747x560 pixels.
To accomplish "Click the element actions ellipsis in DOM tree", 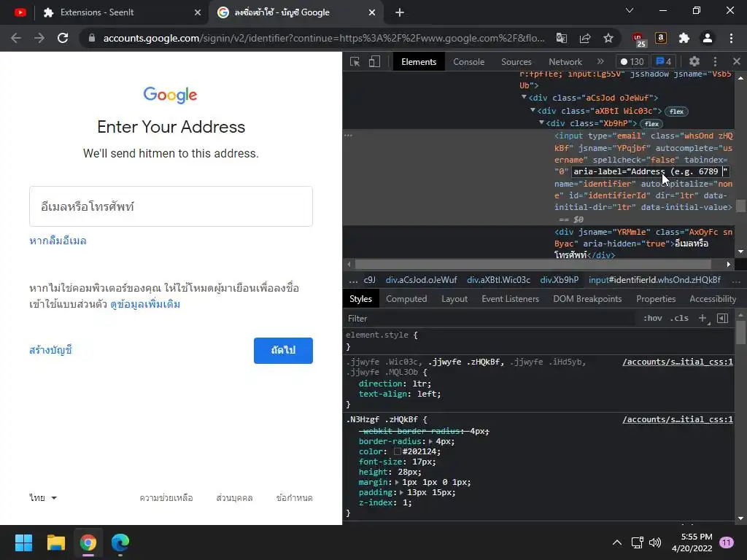I will 348,135.
